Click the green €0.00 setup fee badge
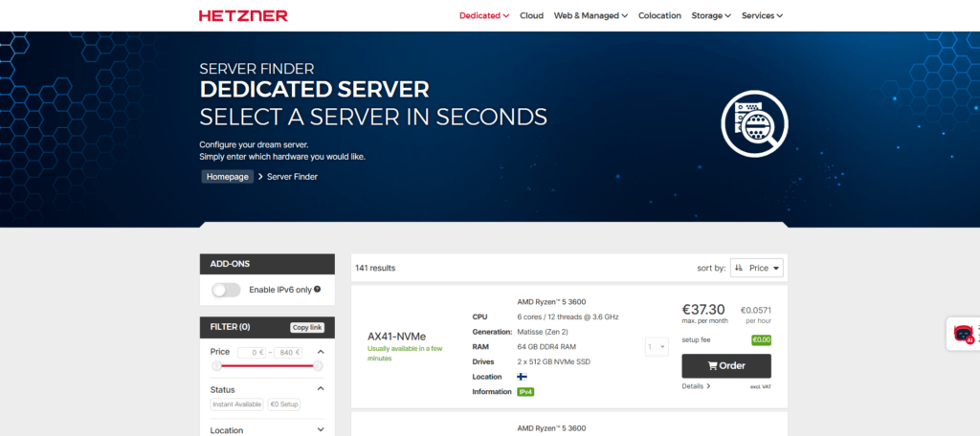 coord(761,339)
